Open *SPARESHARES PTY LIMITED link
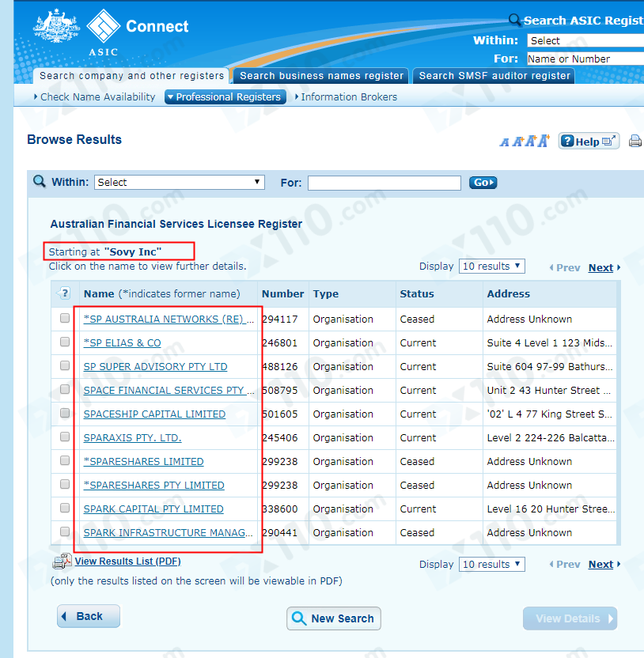This screenshot has width=644, height=658. [154, 485]
